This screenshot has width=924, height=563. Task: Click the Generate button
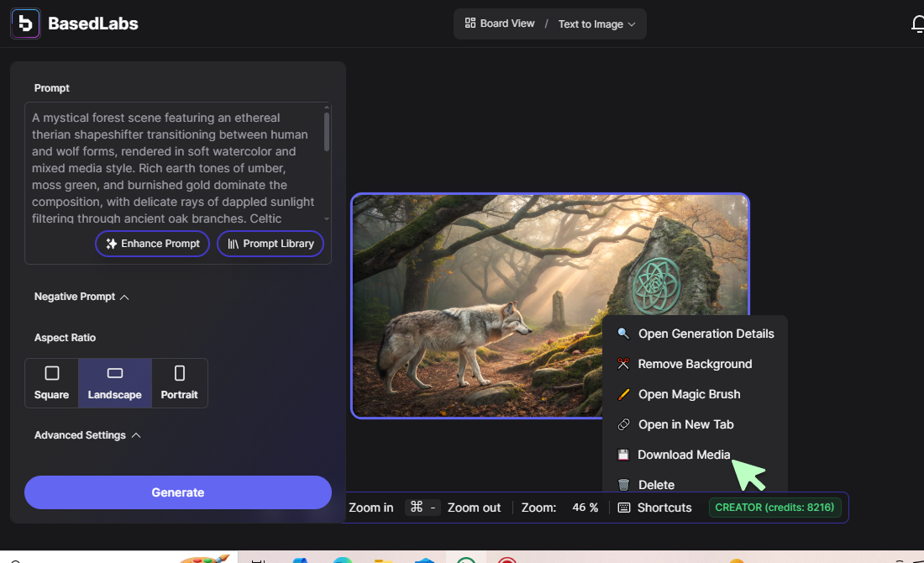178,492
